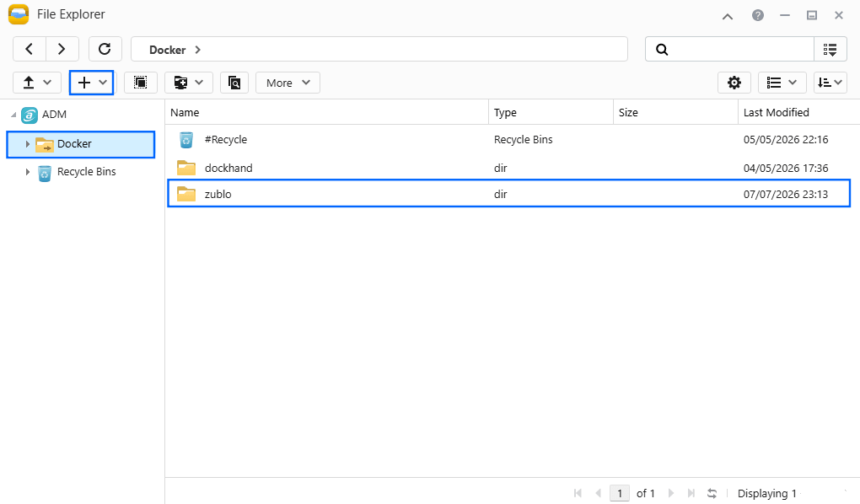This screenshot has height=504, width=860.
Task: Click the file search preview icon
Action: pyautogui.click(x=234, y=83)
